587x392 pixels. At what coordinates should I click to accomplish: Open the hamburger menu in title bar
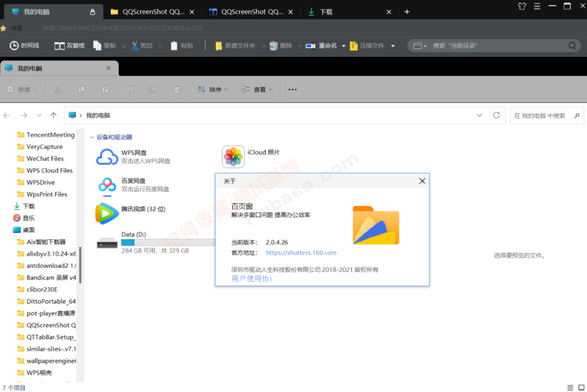[537, 6]
